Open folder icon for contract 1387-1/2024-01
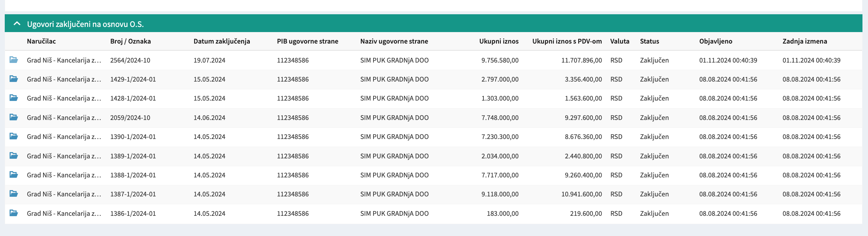 click(14, 194)
